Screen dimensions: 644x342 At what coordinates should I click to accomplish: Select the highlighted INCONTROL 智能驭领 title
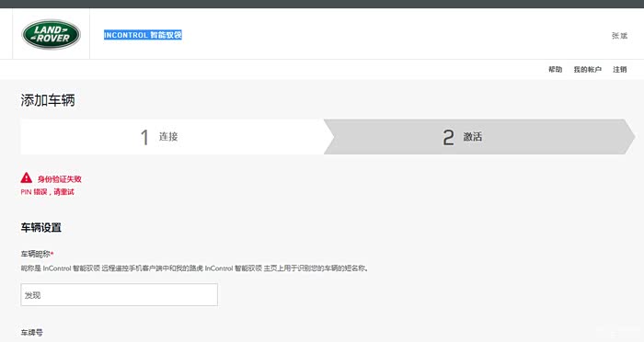coord(143,35)
